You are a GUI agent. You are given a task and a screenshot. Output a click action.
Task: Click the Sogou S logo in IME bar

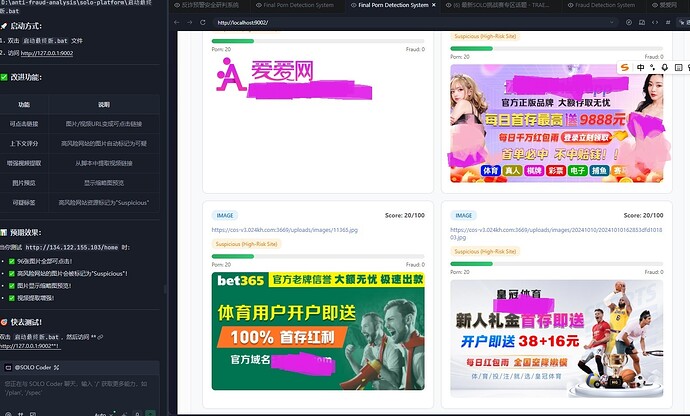[x=624, y=67]
